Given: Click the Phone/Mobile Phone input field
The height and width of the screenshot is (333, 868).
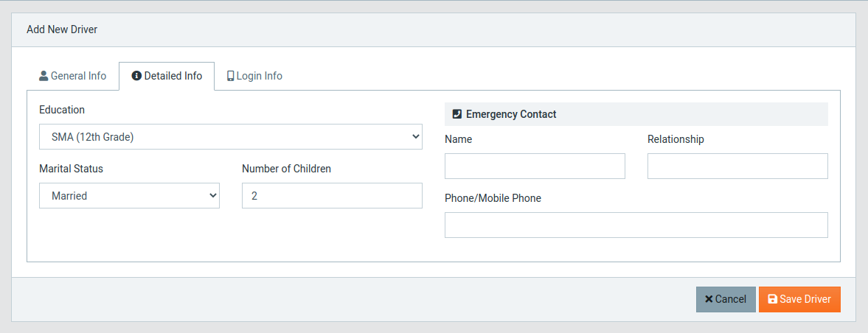Looking at the screenshot, I should coord(636,225).
